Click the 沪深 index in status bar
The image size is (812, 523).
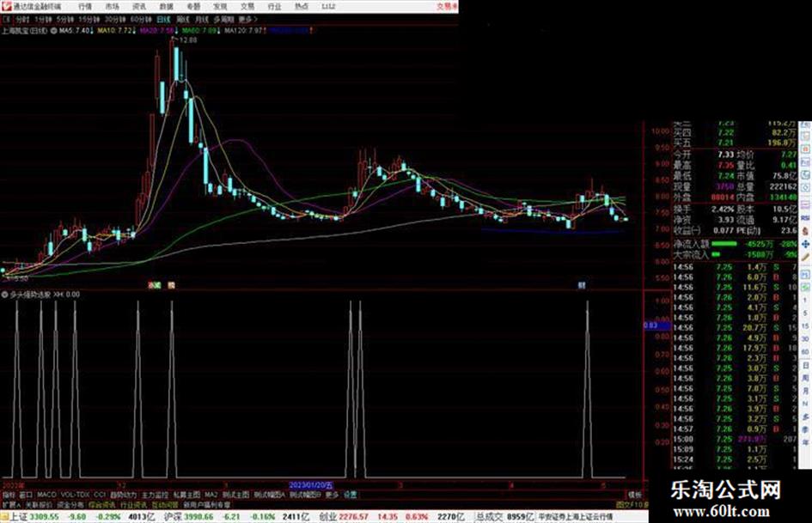173,517
